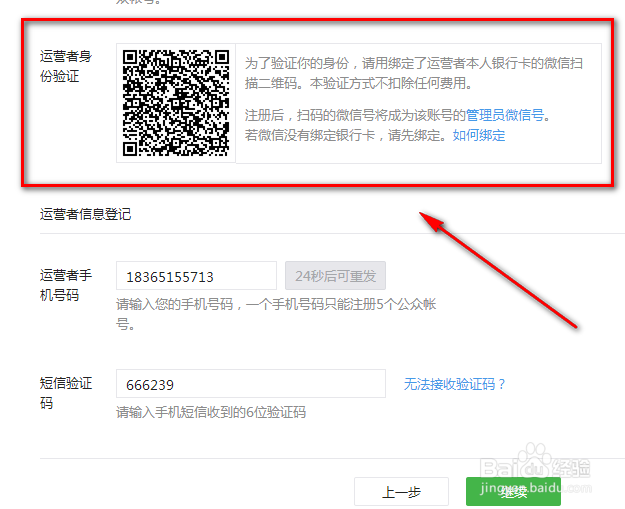Open the 管理员微信号 link
This screenshot has width=625, height=509.
(505, 115)
